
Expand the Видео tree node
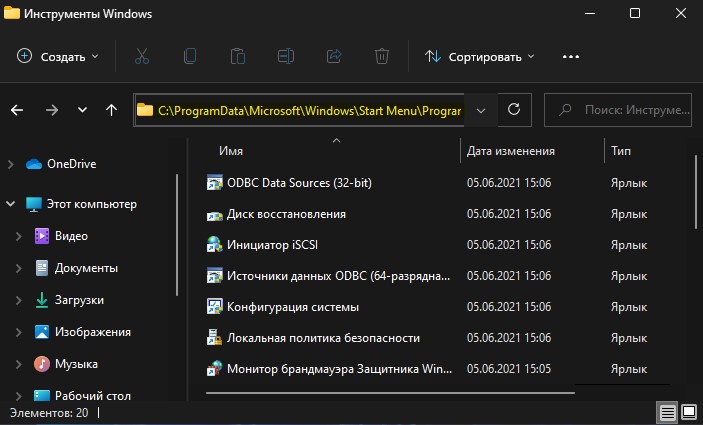pyautogui.click(x=18, y=236)
